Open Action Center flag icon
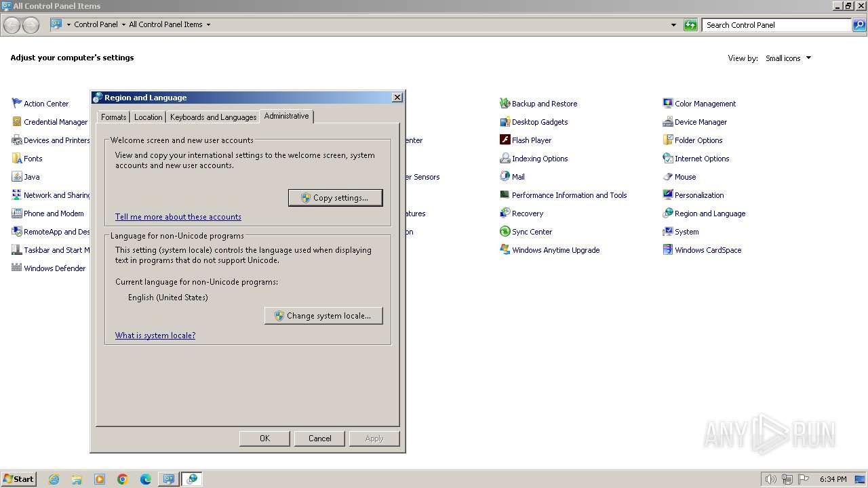 point(17,104)
